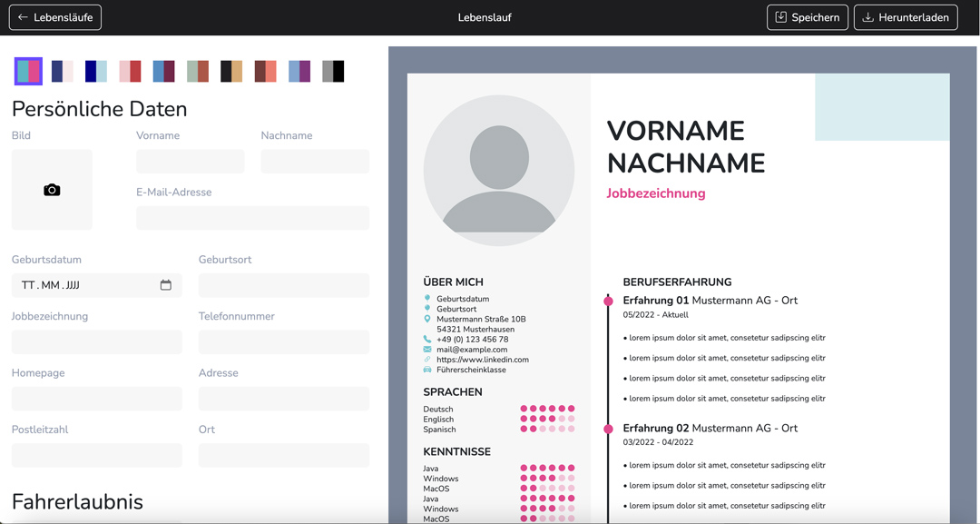
Task: Click the Telefonnummer input field
Action: click(283, 342)
